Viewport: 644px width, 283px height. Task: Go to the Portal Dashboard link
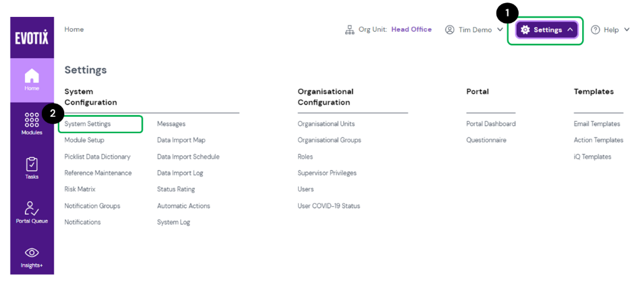click(x=490, y=124)
